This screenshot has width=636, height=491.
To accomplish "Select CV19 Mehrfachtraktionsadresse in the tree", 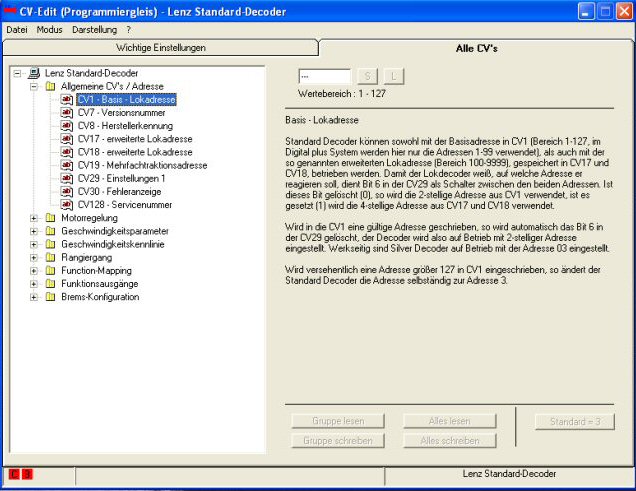I will (142, 165).
